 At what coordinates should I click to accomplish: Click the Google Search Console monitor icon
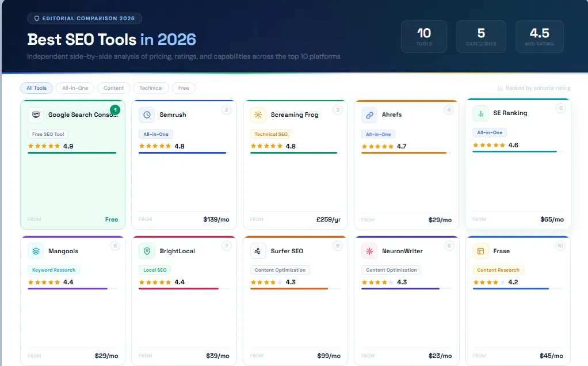tap(36, 115)
